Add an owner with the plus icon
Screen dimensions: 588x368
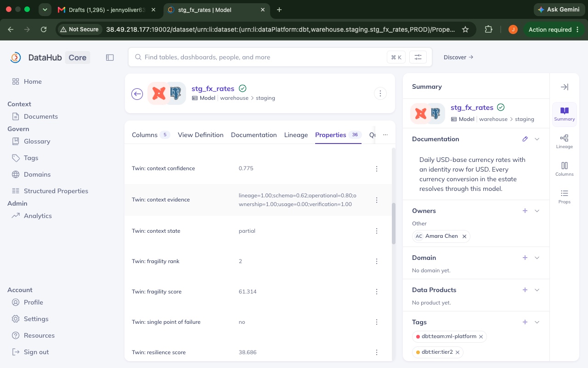click(x=525, y=211)
